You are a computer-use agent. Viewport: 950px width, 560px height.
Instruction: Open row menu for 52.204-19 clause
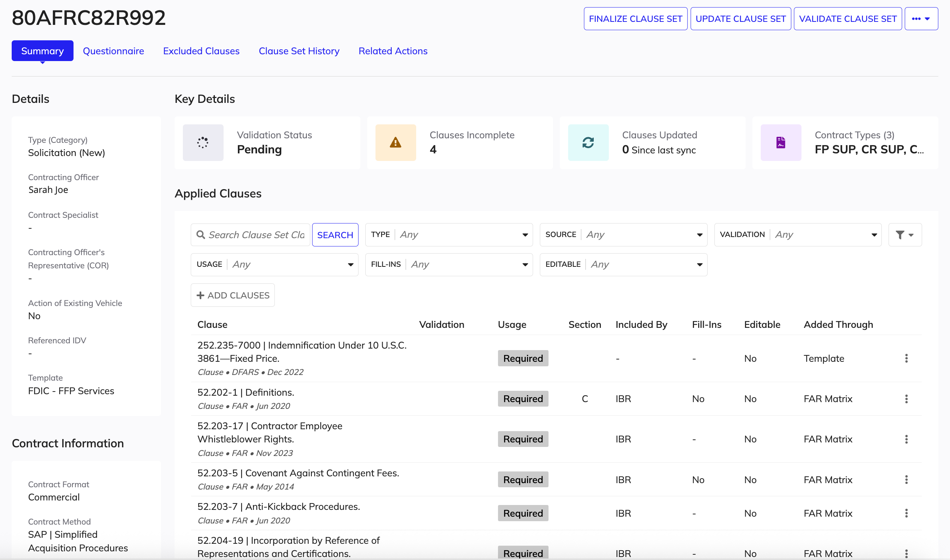pos(906,553)
